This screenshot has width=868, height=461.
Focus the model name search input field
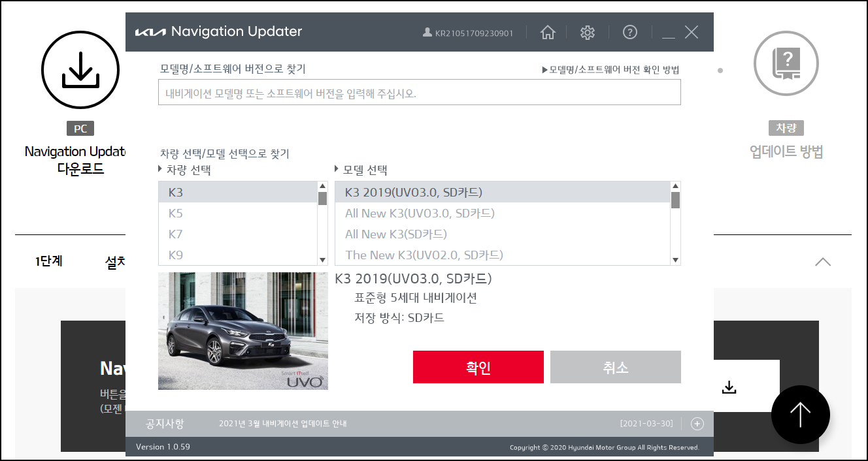[x=419, y=93]
